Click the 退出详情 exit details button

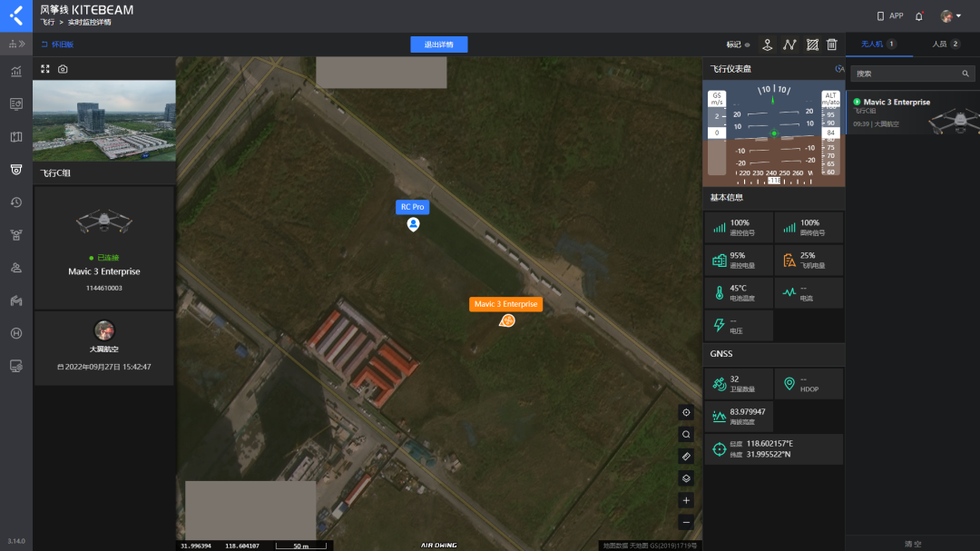(x=439, y=44)
